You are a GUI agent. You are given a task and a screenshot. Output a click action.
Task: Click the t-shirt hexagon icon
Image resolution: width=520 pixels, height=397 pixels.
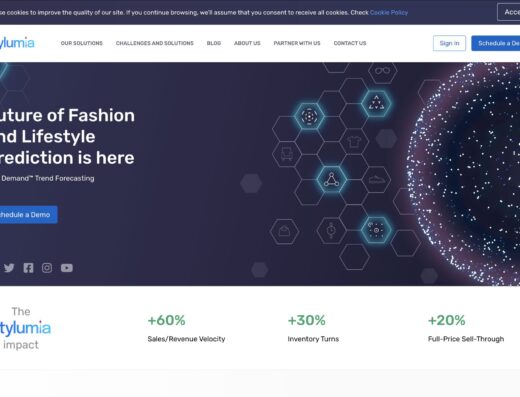pos(354,142)
